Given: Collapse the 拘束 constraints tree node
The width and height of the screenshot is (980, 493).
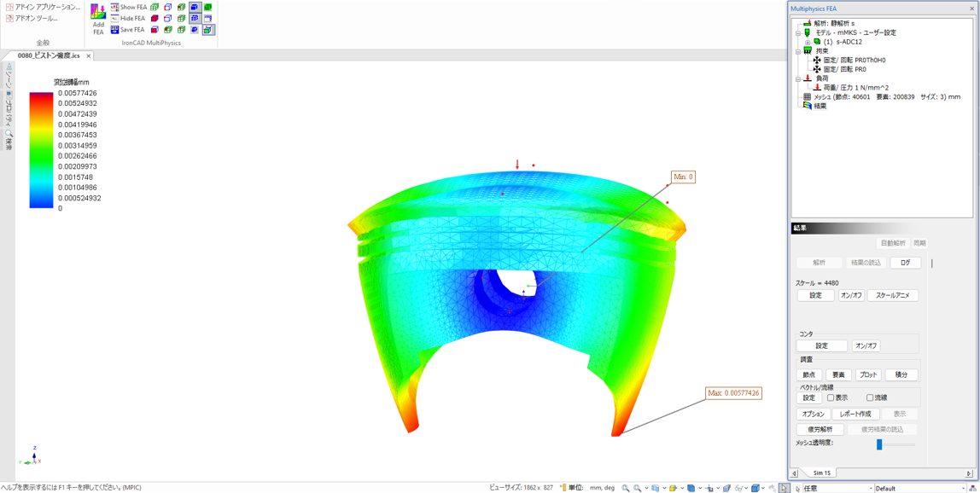Looking at the screenshot, I should point(798,51).
